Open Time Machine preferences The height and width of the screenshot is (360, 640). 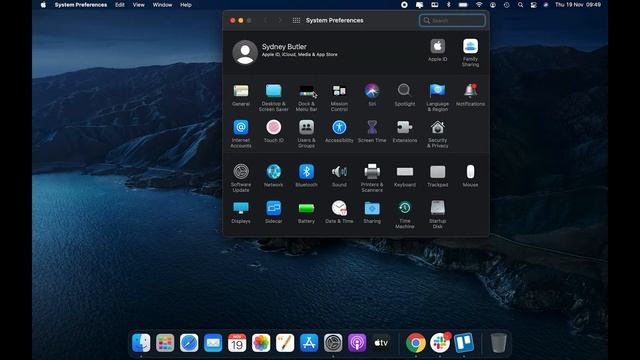coord(404,214)
